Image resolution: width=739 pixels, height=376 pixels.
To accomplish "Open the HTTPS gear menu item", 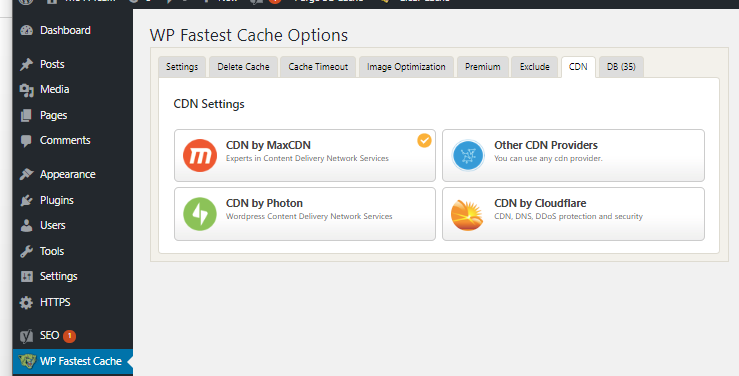I will [73, 302].
